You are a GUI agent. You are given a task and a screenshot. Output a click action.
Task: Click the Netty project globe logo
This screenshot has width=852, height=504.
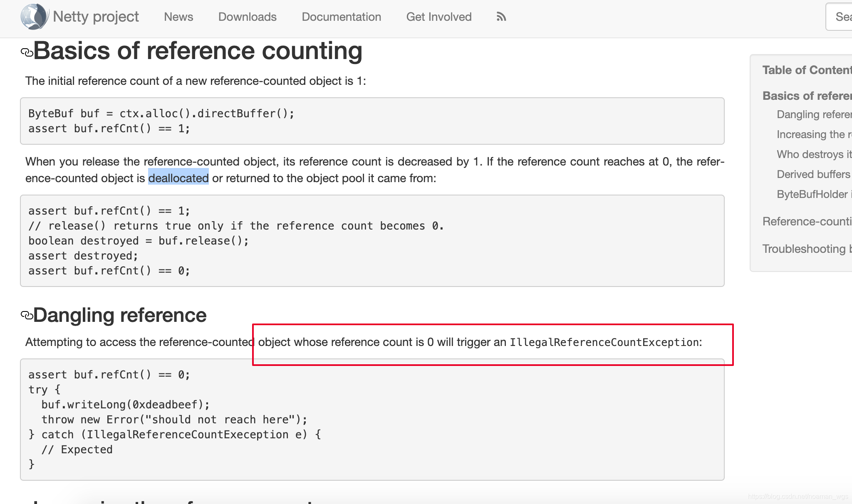(34, 17)
